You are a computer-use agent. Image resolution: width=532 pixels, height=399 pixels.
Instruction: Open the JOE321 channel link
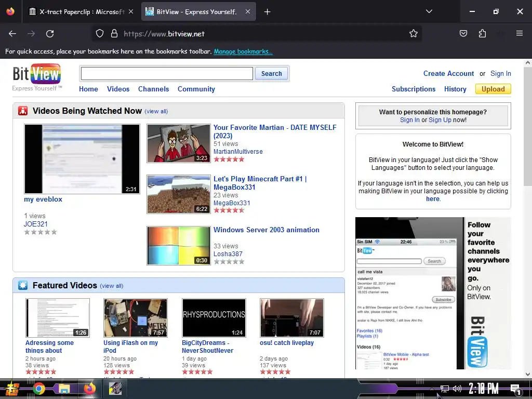(x=36, y=224)
